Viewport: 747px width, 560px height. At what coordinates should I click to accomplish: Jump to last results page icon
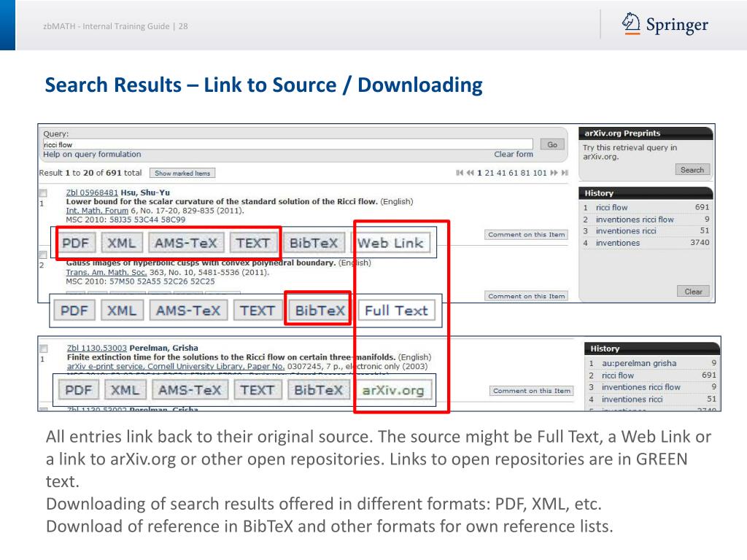pos(565,173)
